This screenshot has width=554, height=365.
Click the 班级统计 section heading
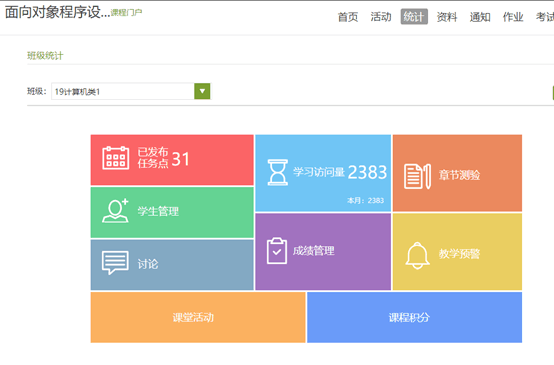click(45, 55)
